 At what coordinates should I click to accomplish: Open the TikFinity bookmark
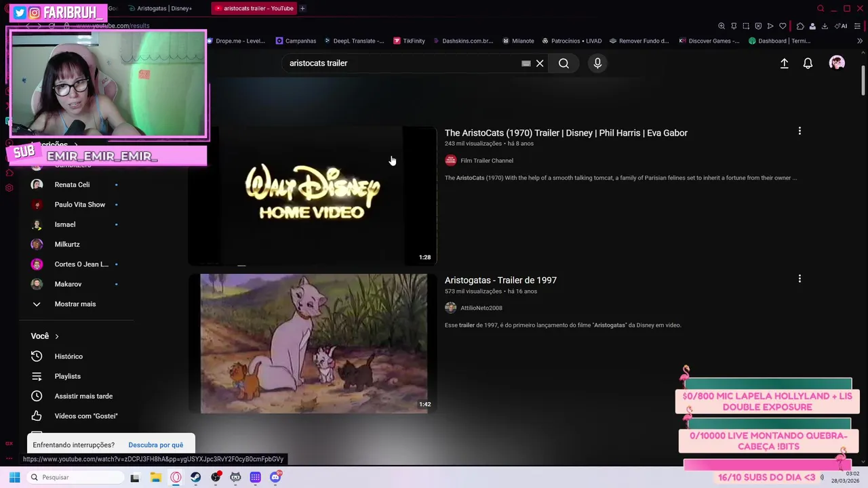409,41
